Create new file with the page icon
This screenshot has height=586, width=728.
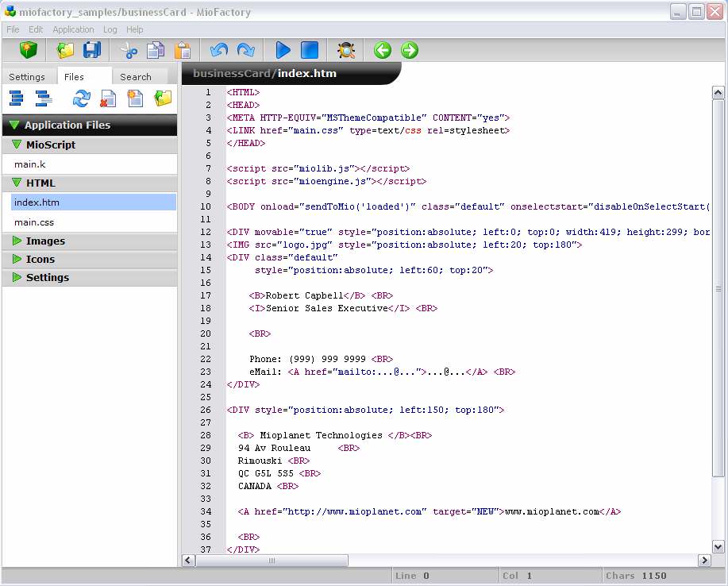135,98
